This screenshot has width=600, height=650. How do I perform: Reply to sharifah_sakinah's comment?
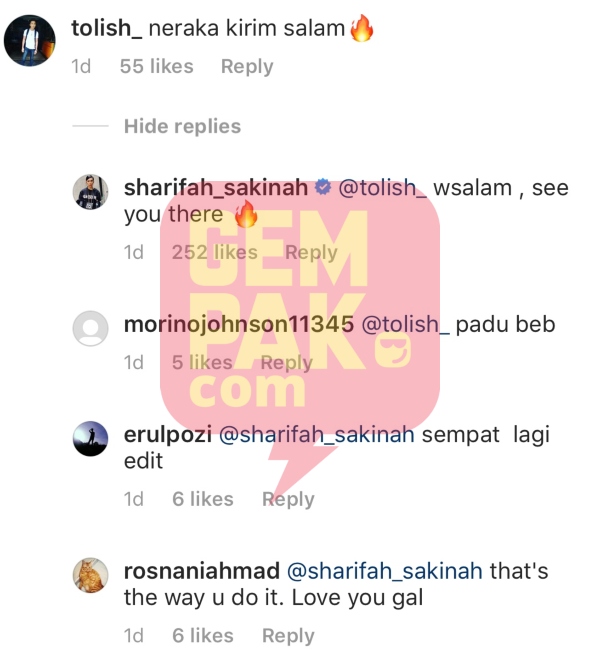tap(311, 253)
